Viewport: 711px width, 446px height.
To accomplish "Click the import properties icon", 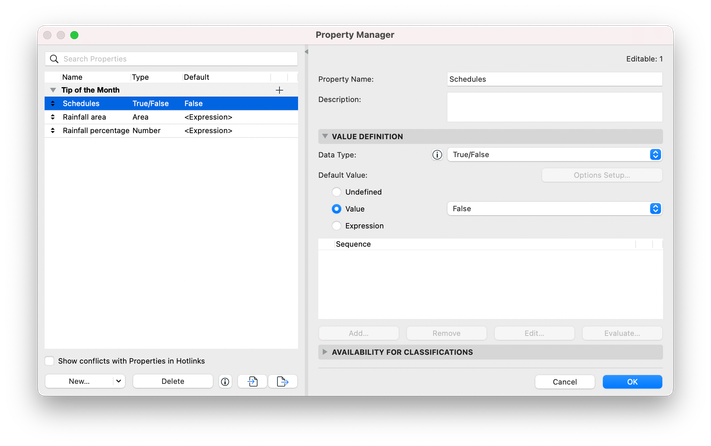I will pyautogui.click(x=253, y=382).
